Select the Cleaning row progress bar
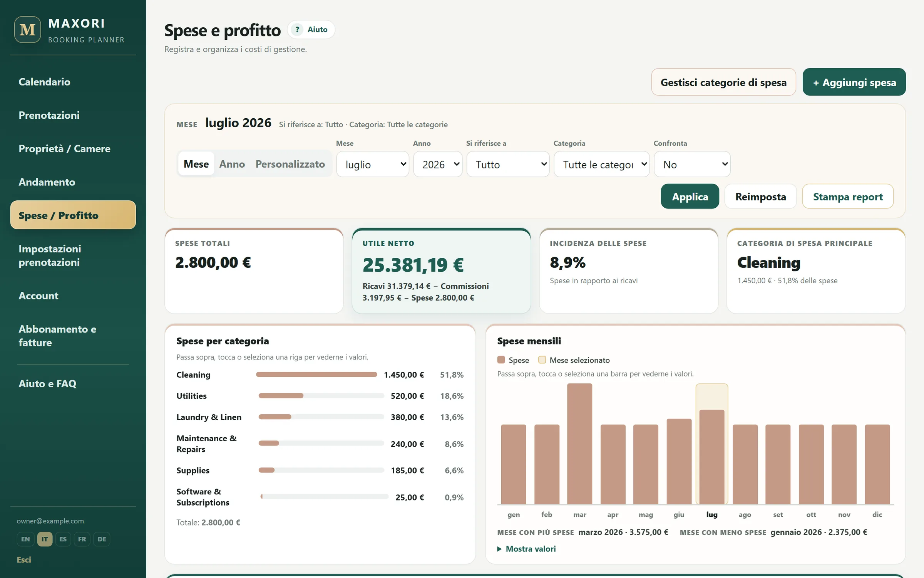Viewport: 924px width, 578px height. [x=316, y=375]
